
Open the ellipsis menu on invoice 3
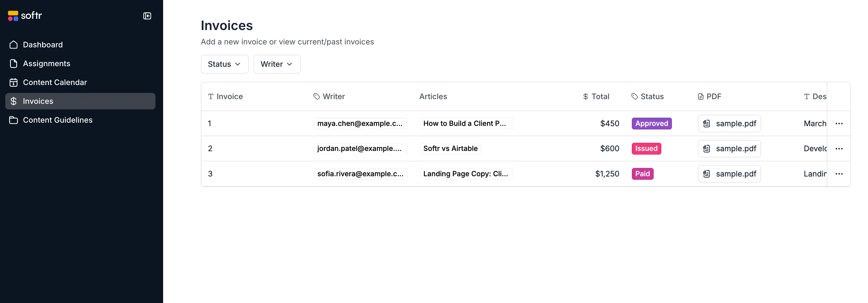pos(839,174)
